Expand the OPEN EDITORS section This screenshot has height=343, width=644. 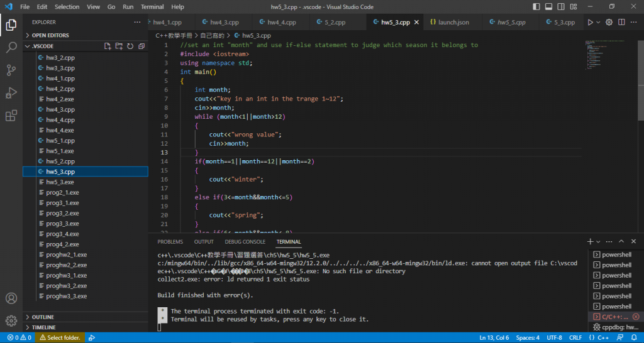(x=50, y=35)
